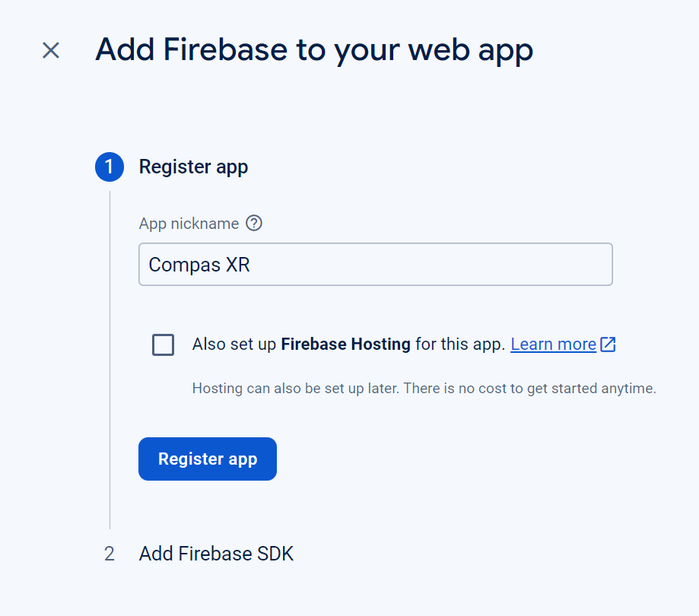The image size is (699, 616).
Task: Open the Register app section header
Action: coord(193,167)
